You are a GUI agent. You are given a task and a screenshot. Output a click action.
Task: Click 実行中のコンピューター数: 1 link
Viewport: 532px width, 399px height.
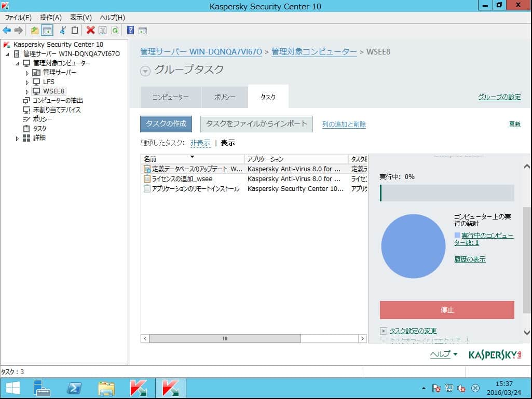484,239
